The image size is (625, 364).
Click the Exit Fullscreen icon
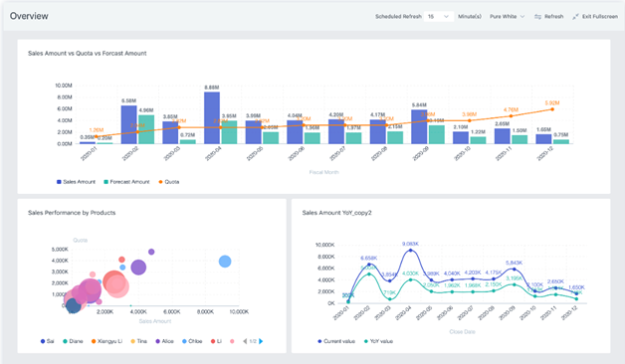[x=575, y=16]
